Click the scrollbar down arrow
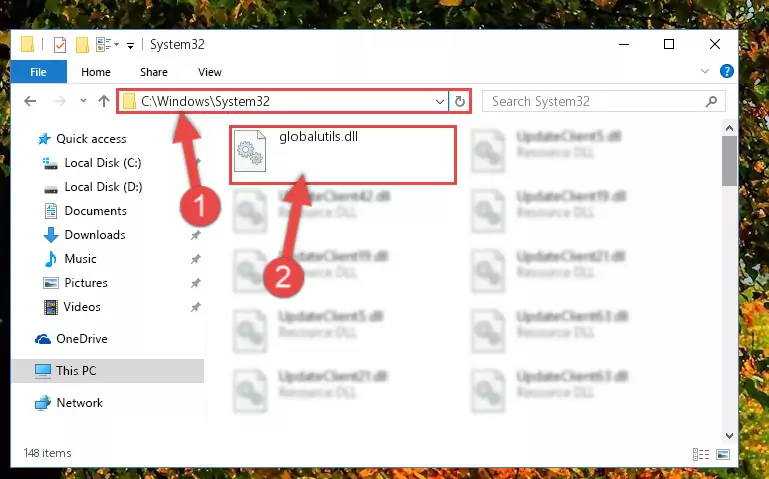769x479 pixels. (729, 435)
